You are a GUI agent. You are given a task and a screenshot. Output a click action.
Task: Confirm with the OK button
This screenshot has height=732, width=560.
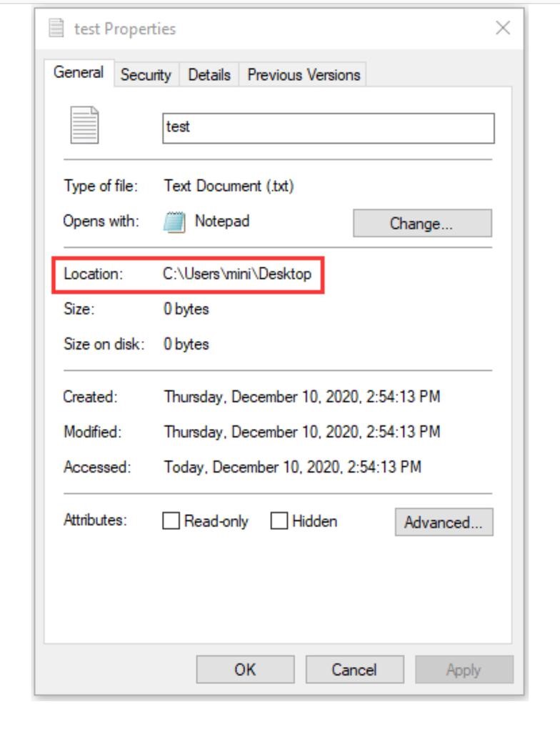245,669
